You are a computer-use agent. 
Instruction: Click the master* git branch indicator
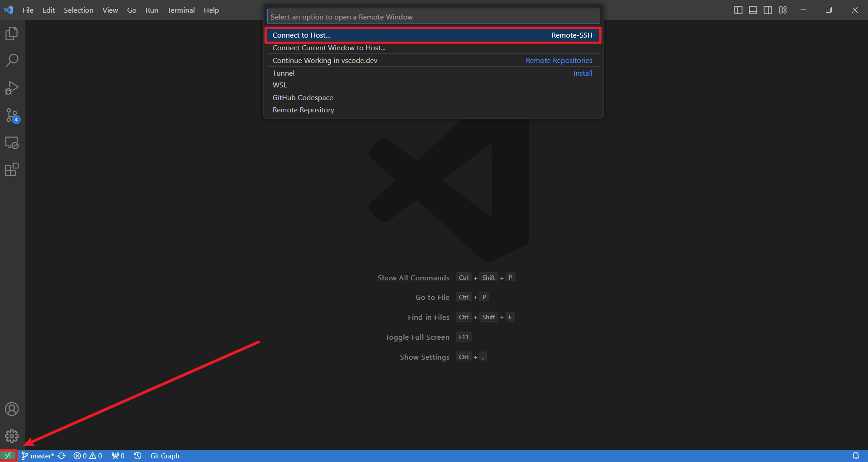[x=38, y=456]
